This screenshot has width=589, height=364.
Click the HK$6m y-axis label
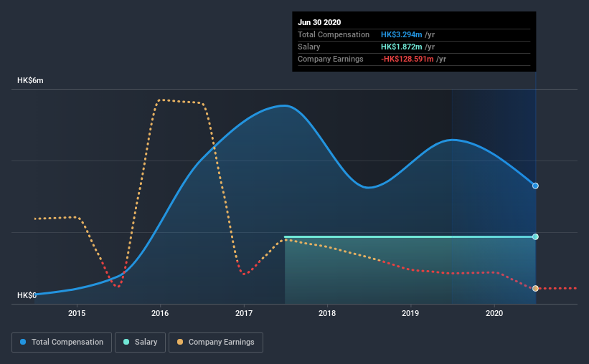[x=30, y=81]
